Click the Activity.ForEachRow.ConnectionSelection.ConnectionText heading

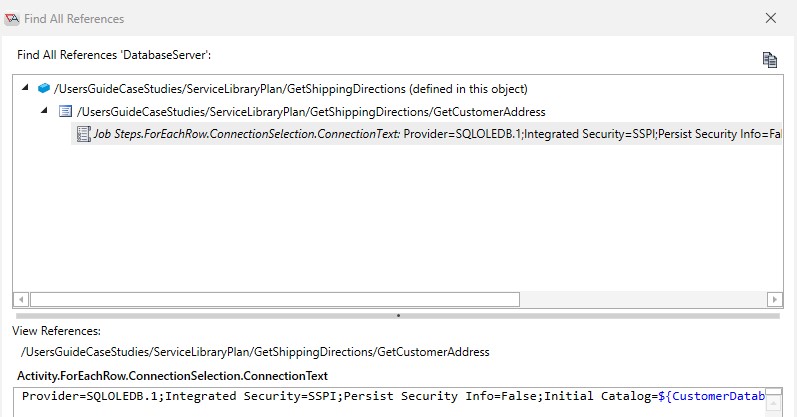tap(172, 376)
